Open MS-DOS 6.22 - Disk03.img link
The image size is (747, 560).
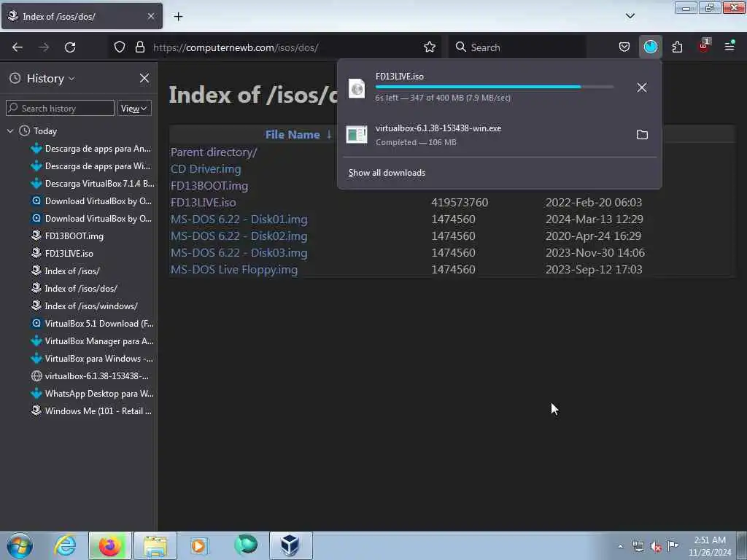tap(239, 252)
